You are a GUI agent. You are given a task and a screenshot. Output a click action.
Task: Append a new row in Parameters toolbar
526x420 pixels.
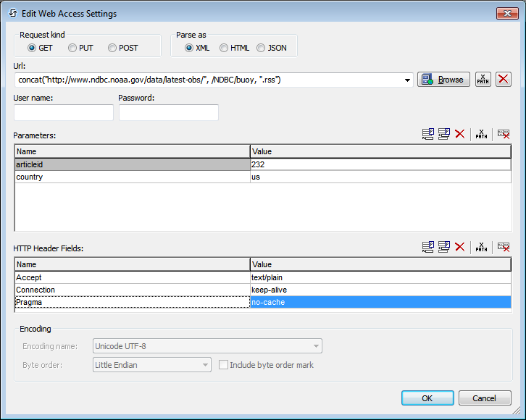click(x=428, y=134)
